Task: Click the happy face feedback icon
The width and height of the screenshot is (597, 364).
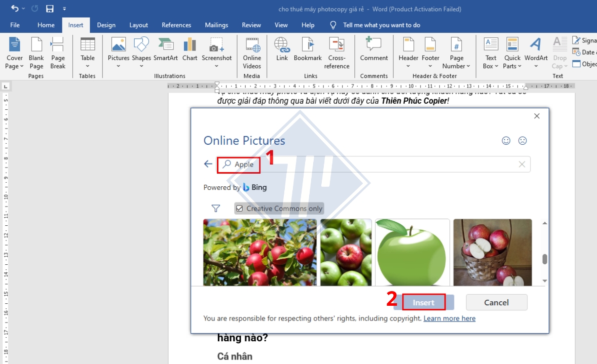Action: (x=506, y=141)
